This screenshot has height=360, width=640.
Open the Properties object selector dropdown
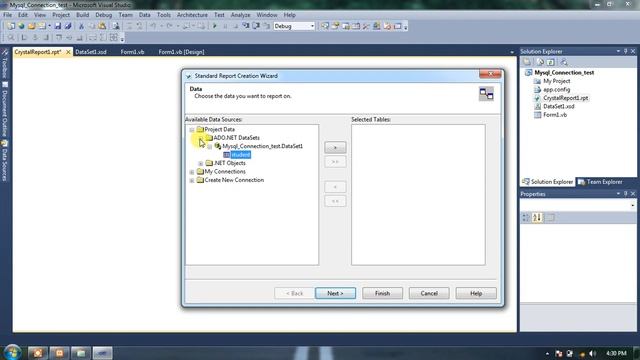pos(633,205)
